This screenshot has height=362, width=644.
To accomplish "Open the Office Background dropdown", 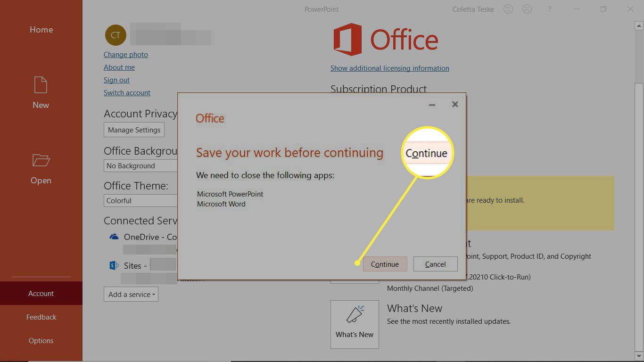I will pos(140,166).
